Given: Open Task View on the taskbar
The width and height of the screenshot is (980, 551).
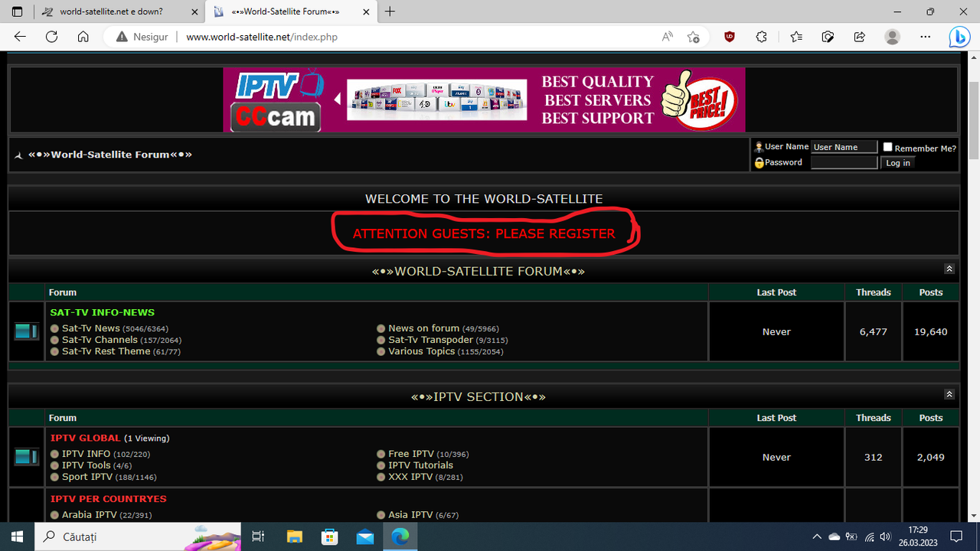Looking at the screenshot, I should click(258, 536).
